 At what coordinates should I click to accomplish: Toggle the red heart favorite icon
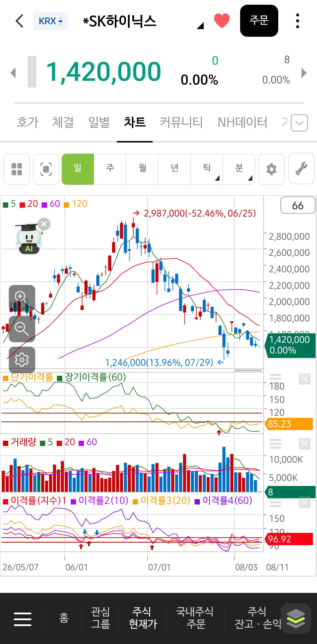222,21
